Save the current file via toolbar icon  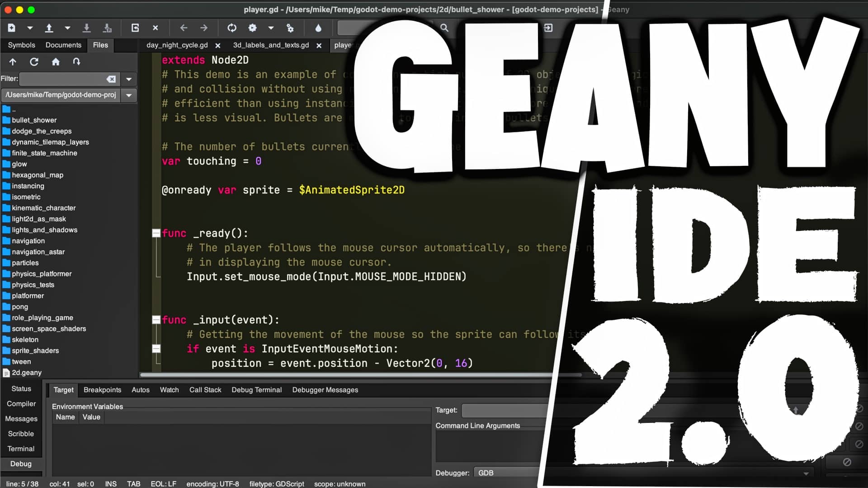pos(86,28)
